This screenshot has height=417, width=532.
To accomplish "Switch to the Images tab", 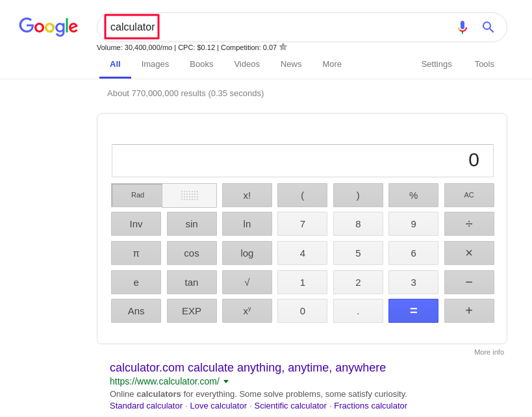I will point(155,64).
